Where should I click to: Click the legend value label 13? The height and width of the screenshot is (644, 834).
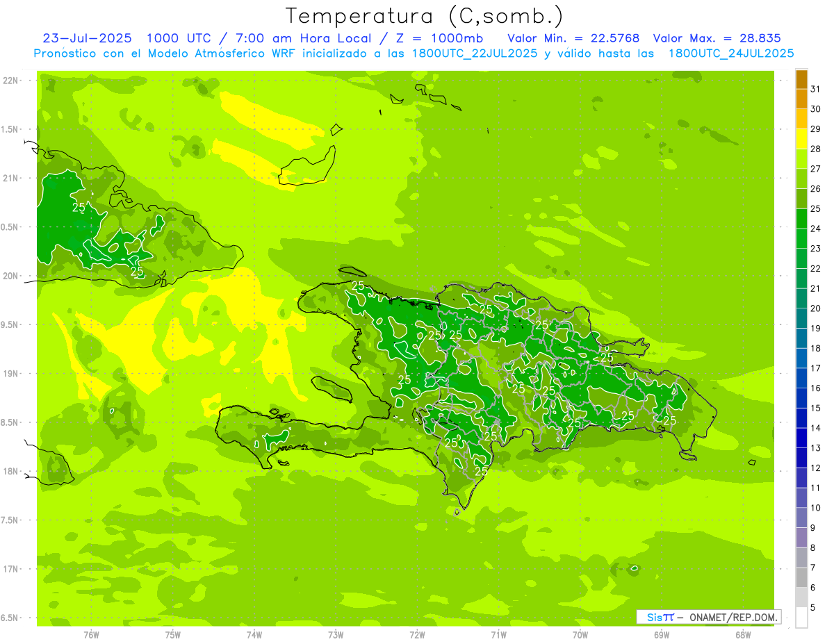click(x=816, y=448)
